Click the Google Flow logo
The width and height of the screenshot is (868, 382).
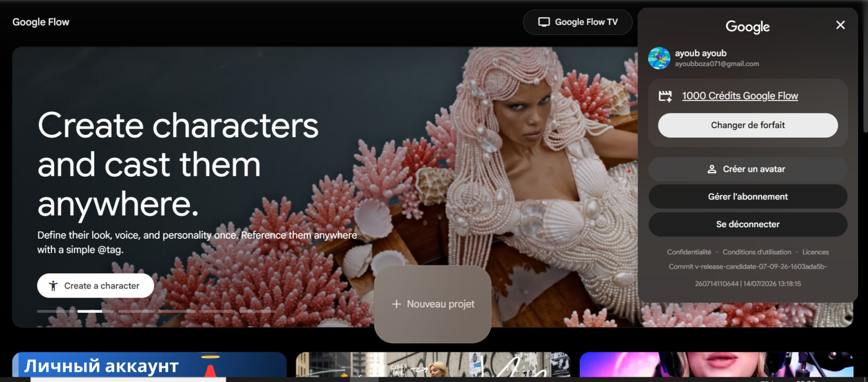[x=41, y=22]
